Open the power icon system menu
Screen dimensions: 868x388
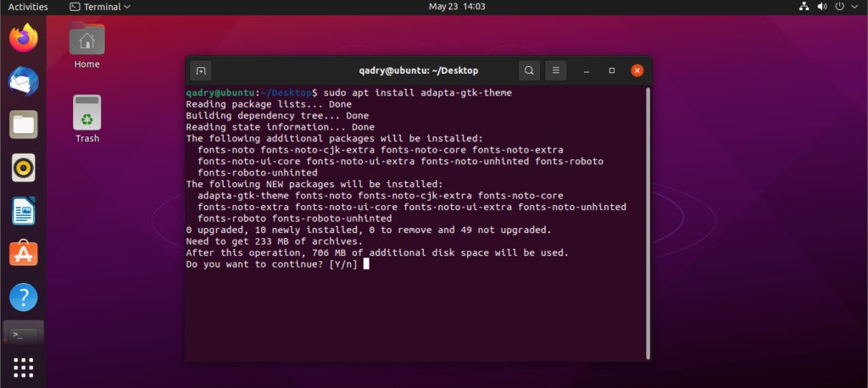click(840, 7)
